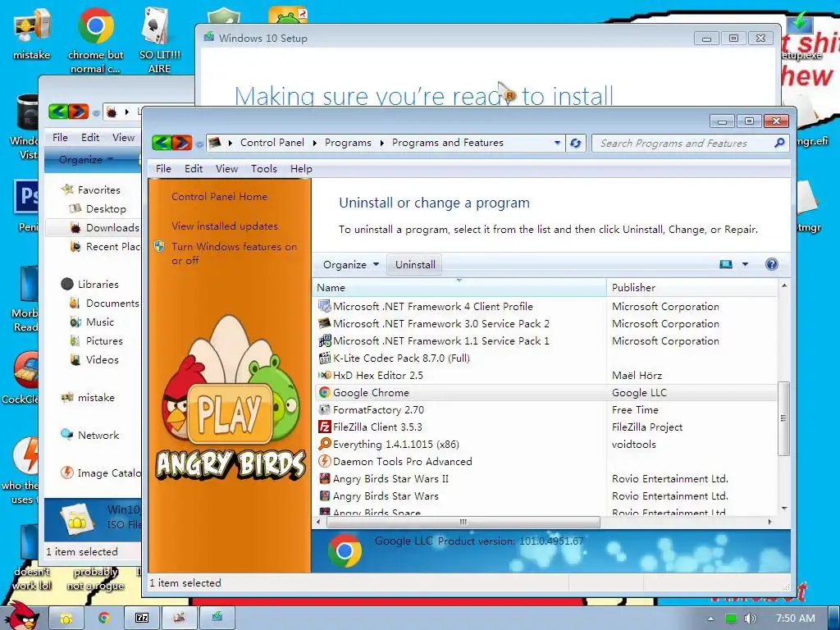The image size is (840, 630).
Task: Open the address bar history dropdown arrow
Action: pyautogui.click(x=557, y=143)
